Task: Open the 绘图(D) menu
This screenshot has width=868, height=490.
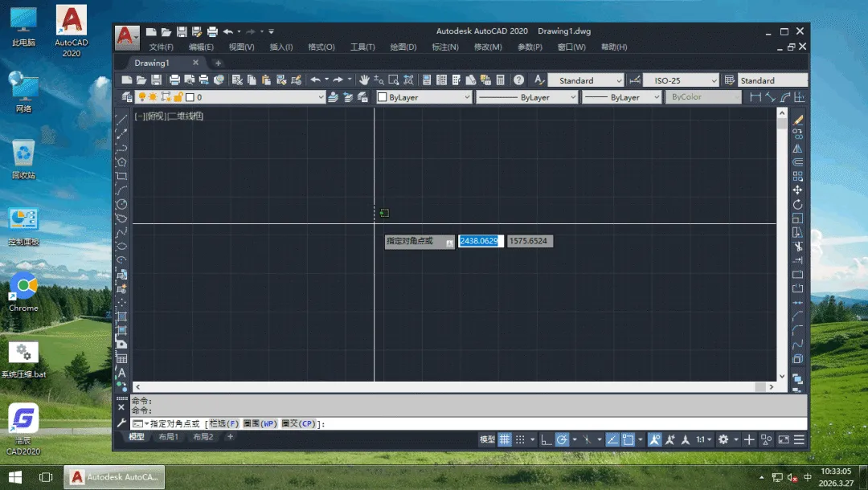Action: 403,47
